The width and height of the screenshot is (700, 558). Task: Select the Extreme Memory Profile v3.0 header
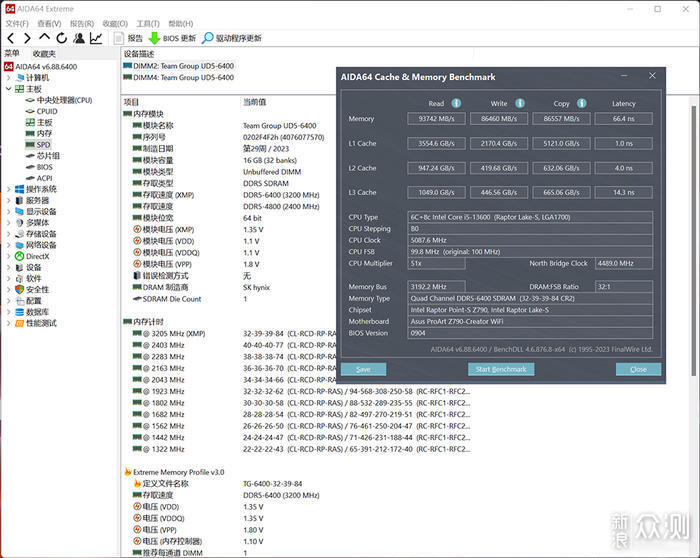tap(174, 472)
